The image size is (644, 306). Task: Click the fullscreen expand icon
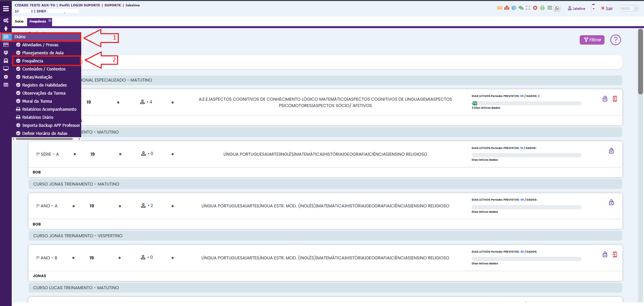click(528, 8)
